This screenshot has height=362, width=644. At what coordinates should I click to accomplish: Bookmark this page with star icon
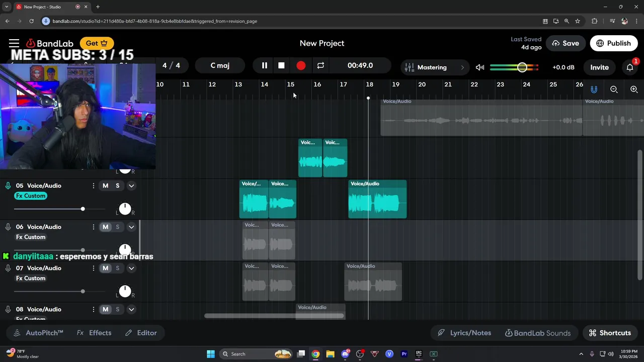coord(578,21)
